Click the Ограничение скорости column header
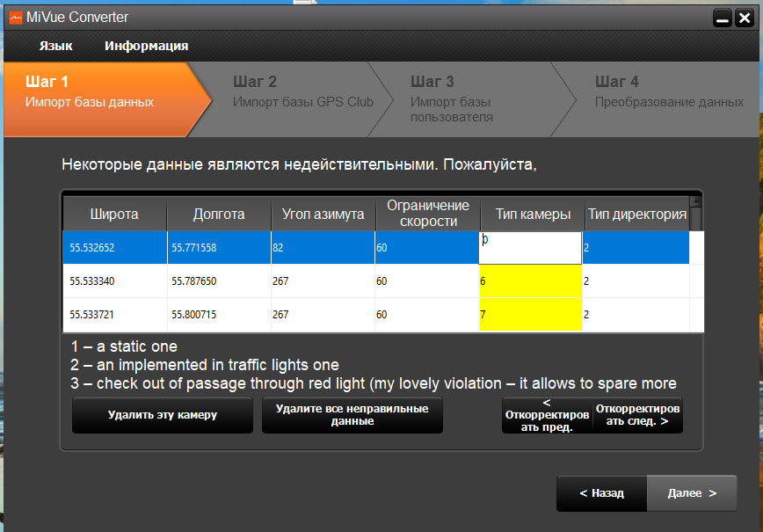 (427, 214)
